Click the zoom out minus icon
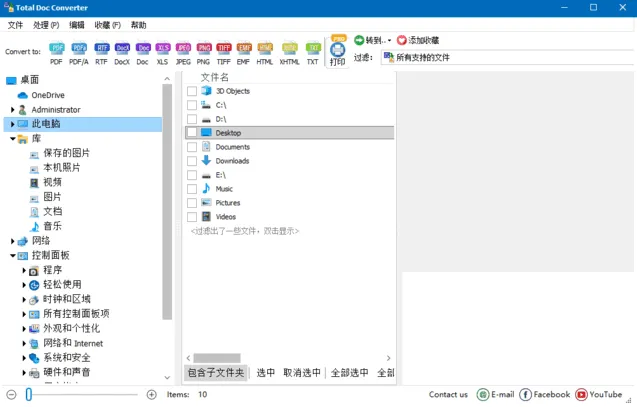This screenshot has width=637, height=407. [x=12, y=394]
